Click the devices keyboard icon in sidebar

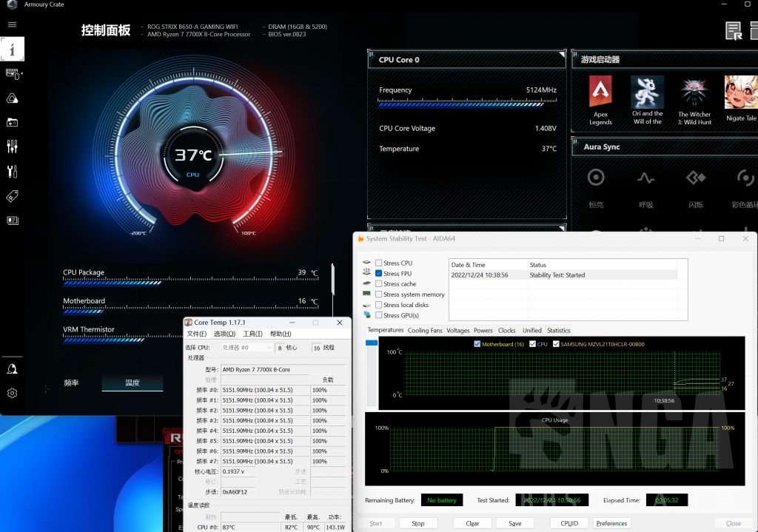[x=13, y=73]
